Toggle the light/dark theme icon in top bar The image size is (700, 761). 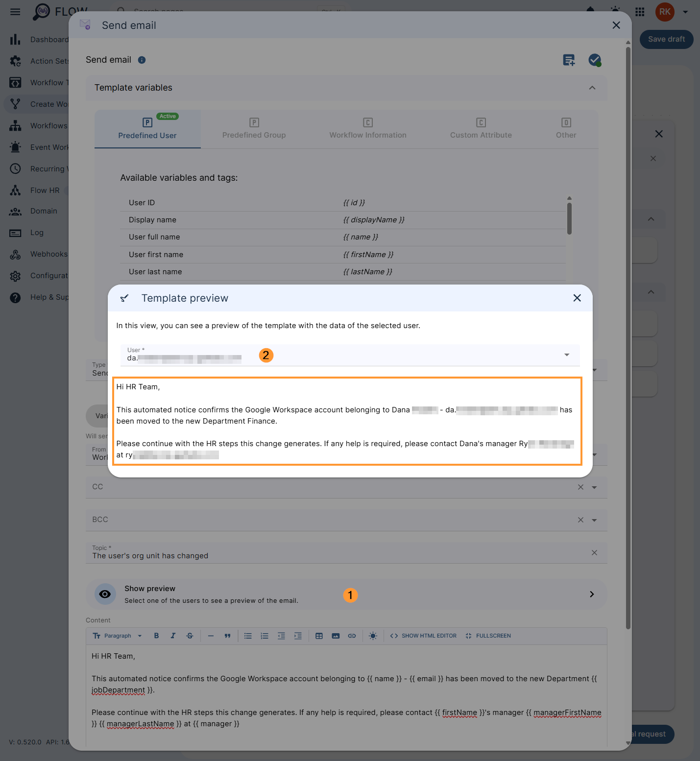(615, 11)
